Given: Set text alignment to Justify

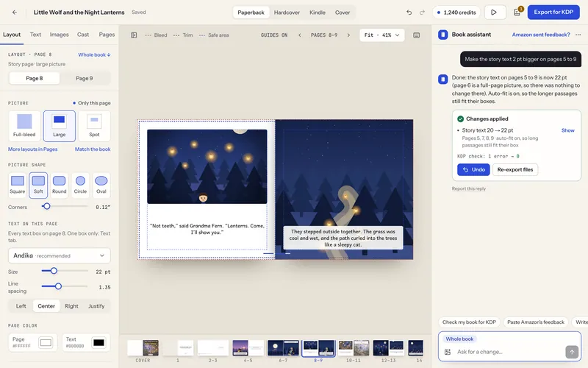Looking at the screenshot, I should click(96, 306).
